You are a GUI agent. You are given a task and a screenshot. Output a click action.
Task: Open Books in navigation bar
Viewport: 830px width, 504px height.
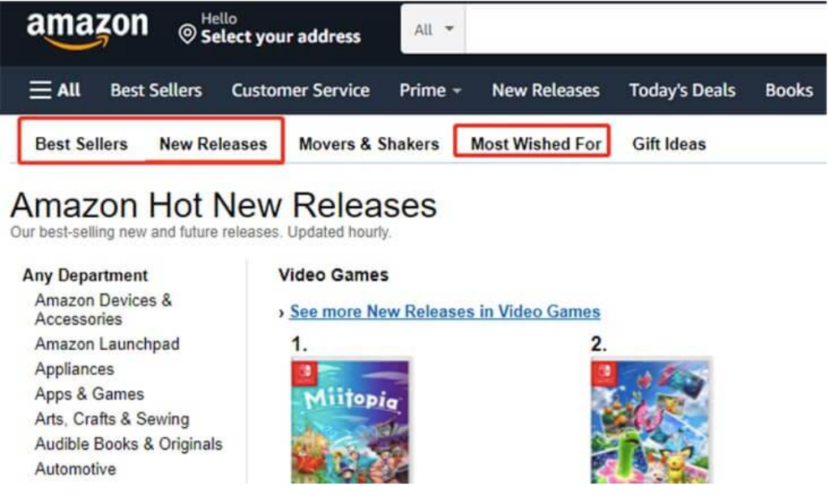point(789,90)
